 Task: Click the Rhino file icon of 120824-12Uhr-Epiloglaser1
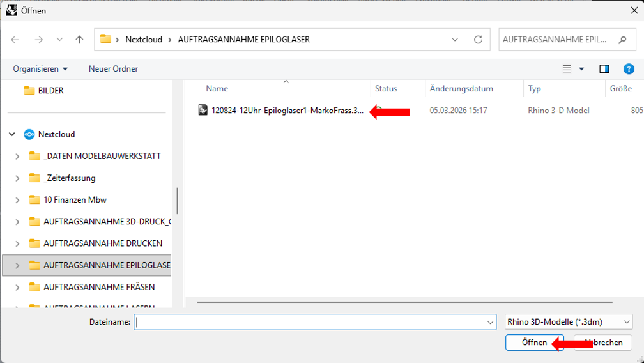click(203, 110)
